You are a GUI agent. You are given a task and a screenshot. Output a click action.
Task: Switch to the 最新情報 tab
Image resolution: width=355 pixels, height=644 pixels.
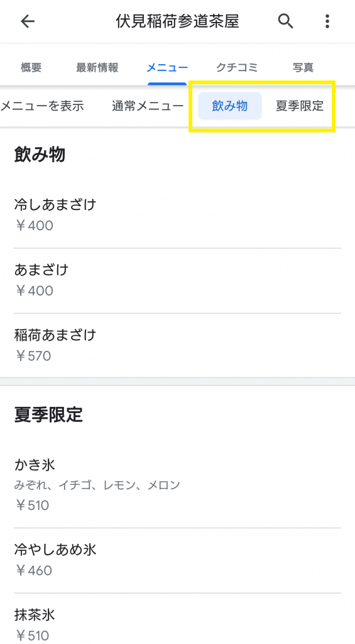pos(97,67)
